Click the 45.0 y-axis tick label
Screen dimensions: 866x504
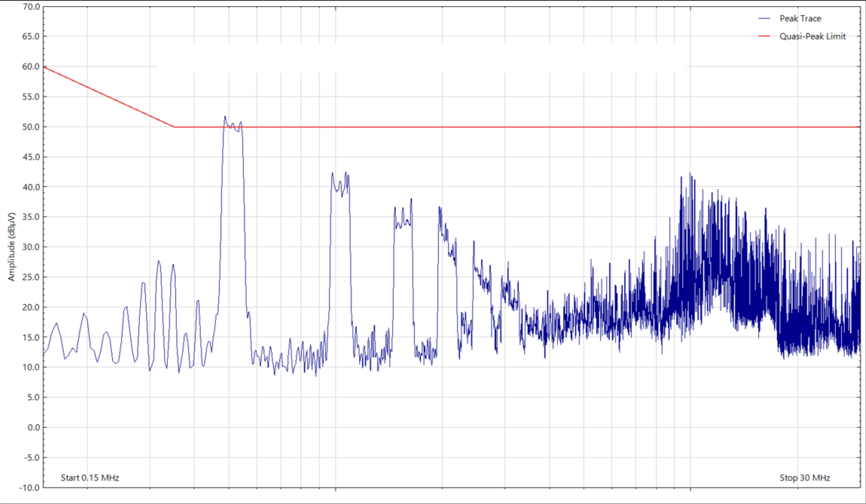pos(31,157)
